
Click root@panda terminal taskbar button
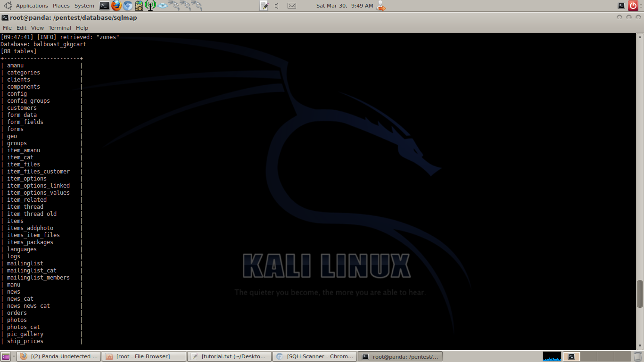(401, 356)
